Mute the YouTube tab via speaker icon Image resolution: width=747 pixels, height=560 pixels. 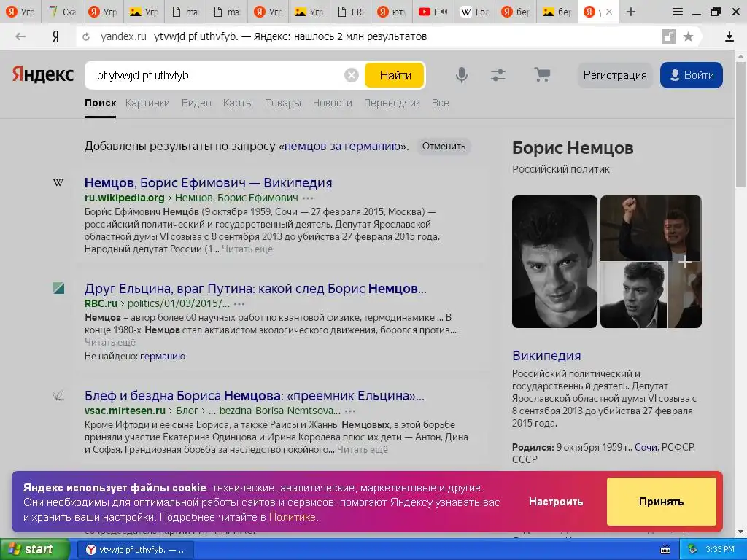coord(443,12)
